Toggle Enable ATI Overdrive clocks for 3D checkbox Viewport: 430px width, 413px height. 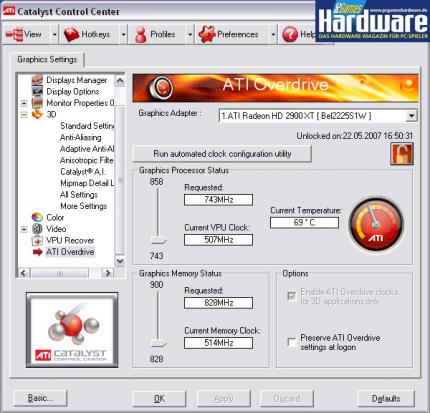click(292, 296)
